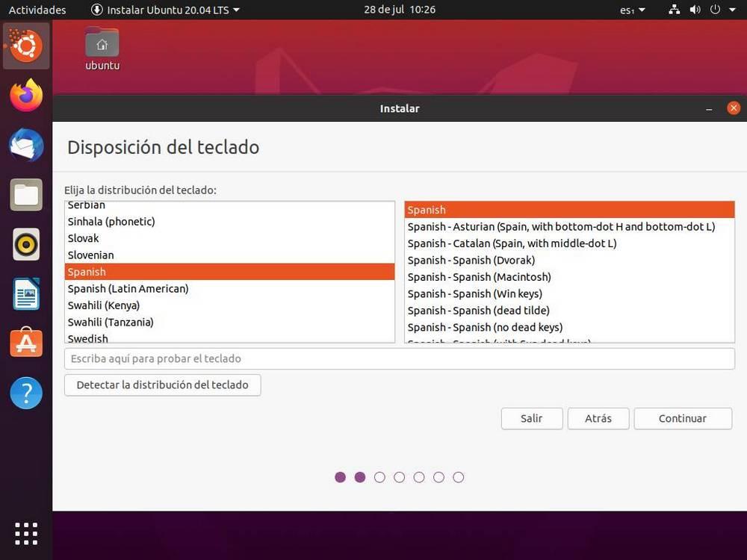747x560 pixels.
Task: Click Detectar la distribución del teclado
Action: click(x=162, y=385)
